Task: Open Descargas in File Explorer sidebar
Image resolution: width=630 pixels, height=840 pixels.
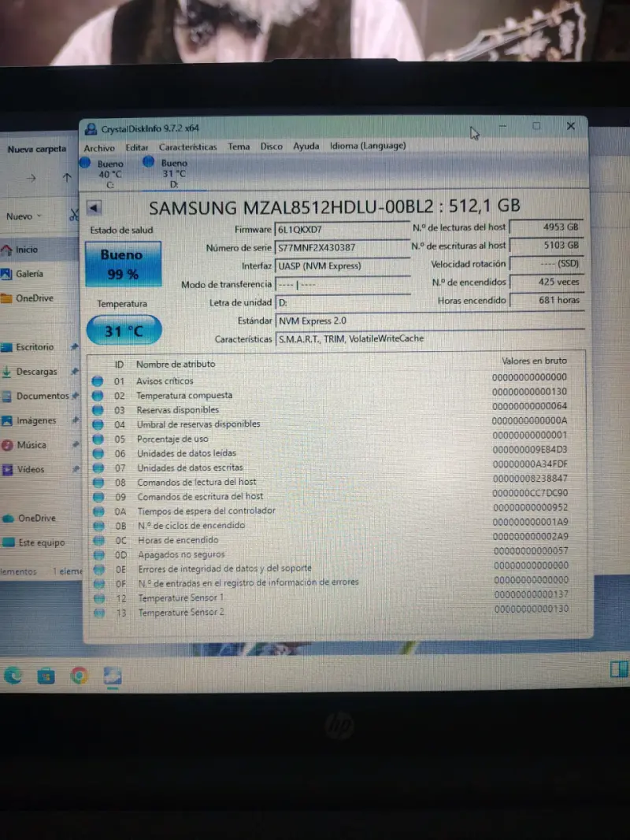Action: coord(36,372)
